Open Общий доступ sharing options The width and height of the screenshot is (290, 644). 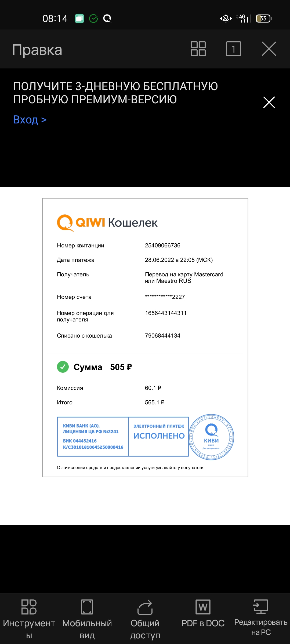click(145, 619)
